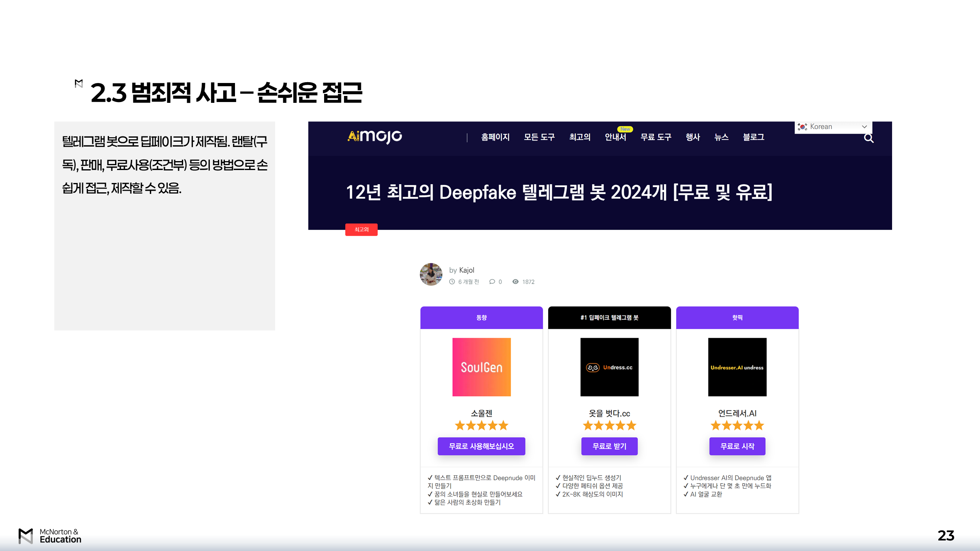The width and height of the screenshot is (980, 551).
Task: Click the red 최고의 category tag
Action: click(361, 230)
